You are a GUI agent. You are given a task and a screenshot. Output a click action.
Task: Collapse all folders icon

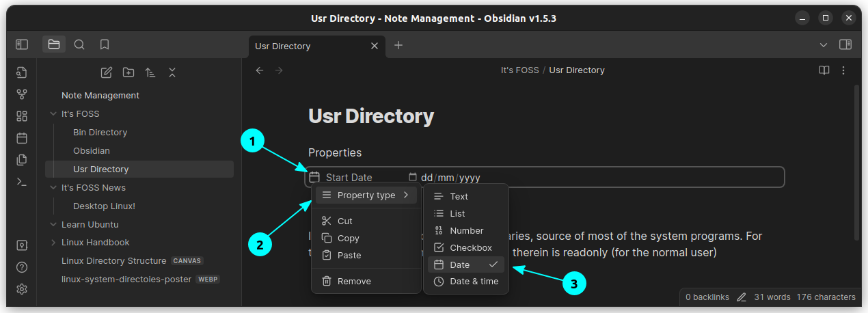[172, 72]
